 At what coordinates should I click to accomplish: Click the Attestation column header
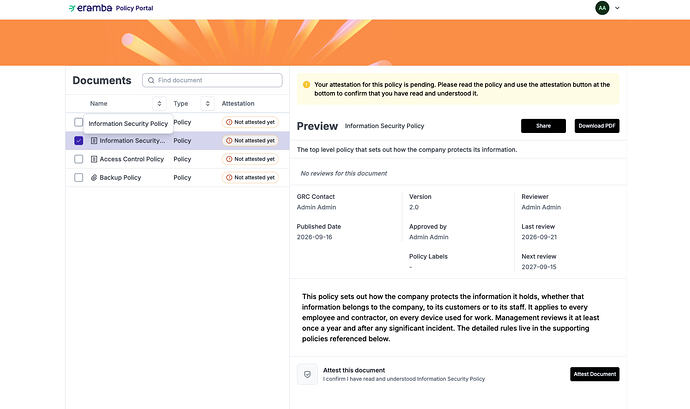[238, 103]
